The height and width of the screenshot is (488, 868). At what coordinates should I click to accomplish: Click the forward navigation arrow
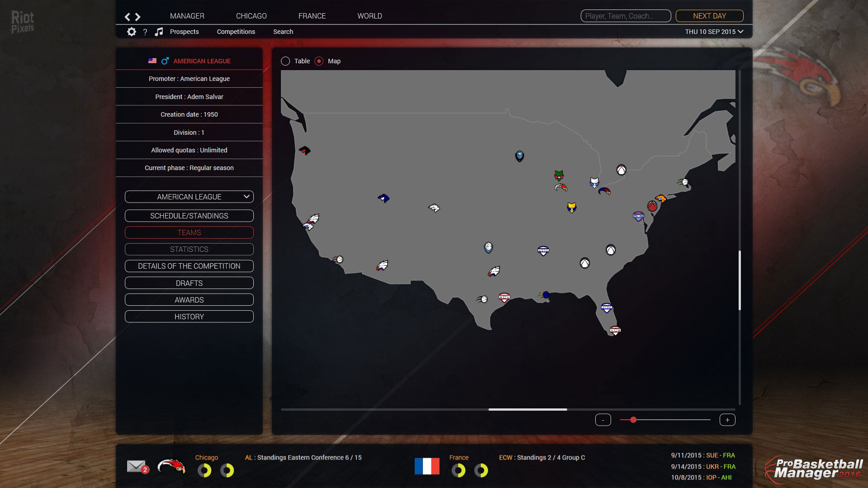(x=138, y=17)
